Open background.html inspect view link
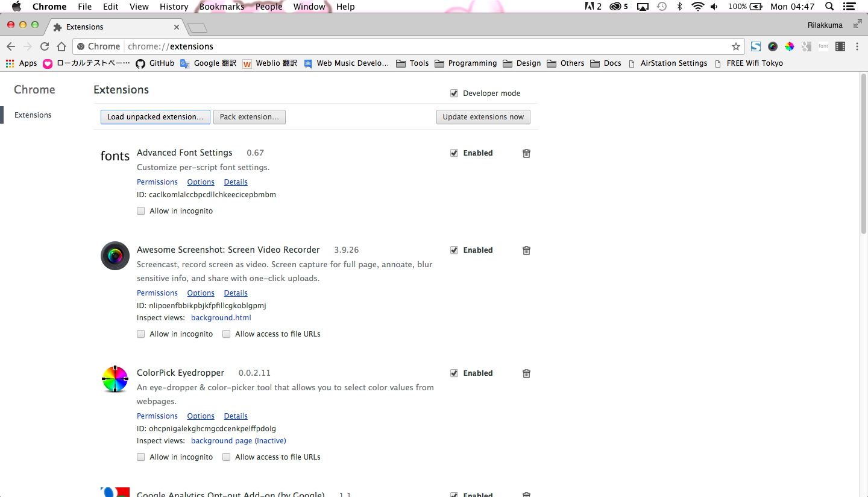Screen dimensions: 868x497 [x=221, y=318]
